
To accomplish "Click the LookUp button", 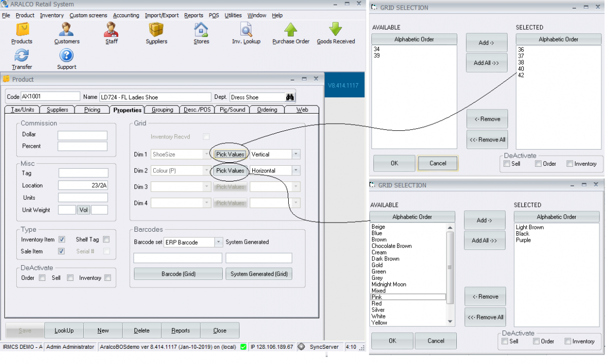I will [64, 331].
